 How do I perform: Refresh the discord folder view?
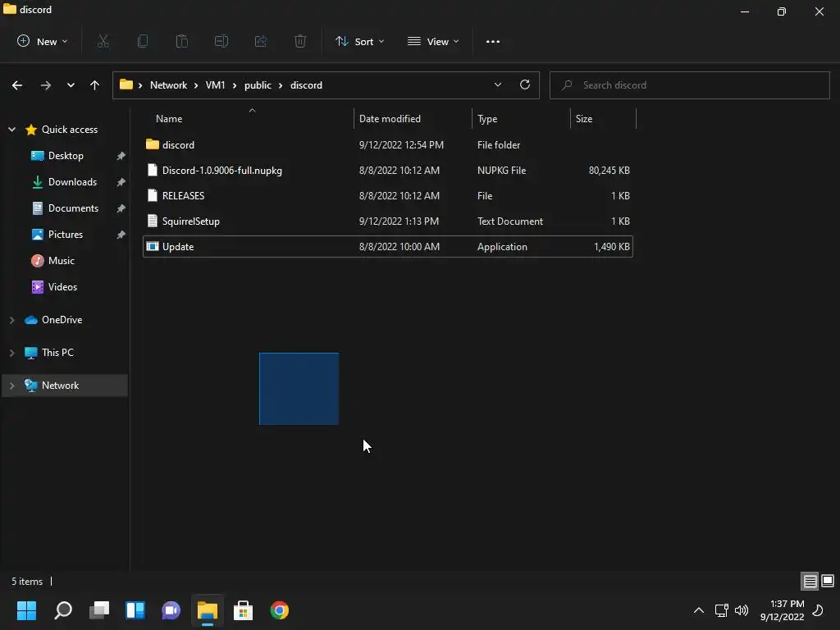525,84
